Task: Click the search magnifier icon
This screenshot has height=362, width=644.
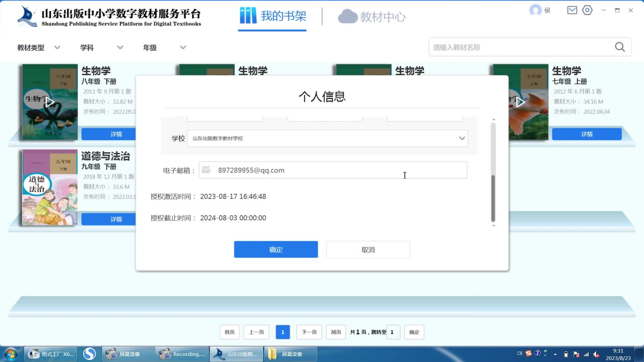Action: [620, 47]
